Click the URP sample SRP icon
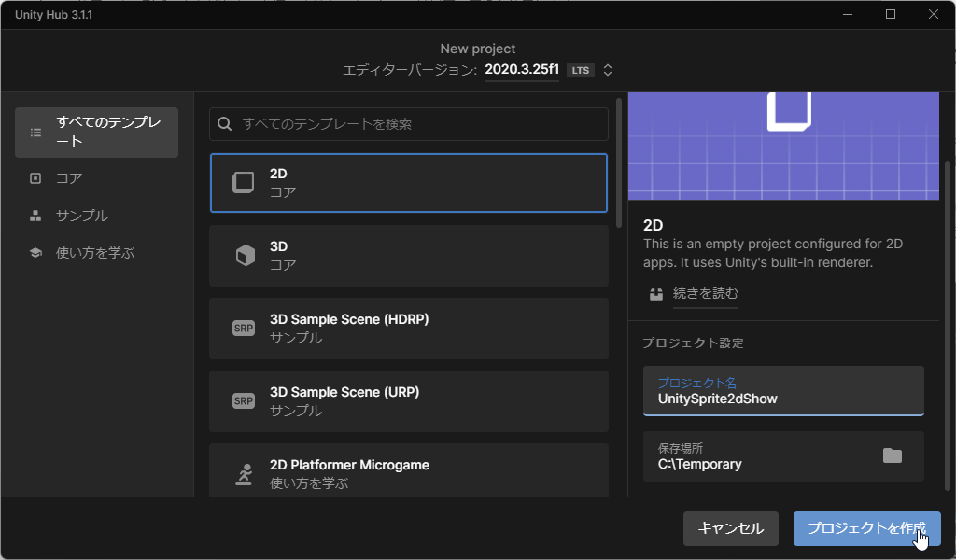This screenshot has width=956, height=560. tap(244, 401)
